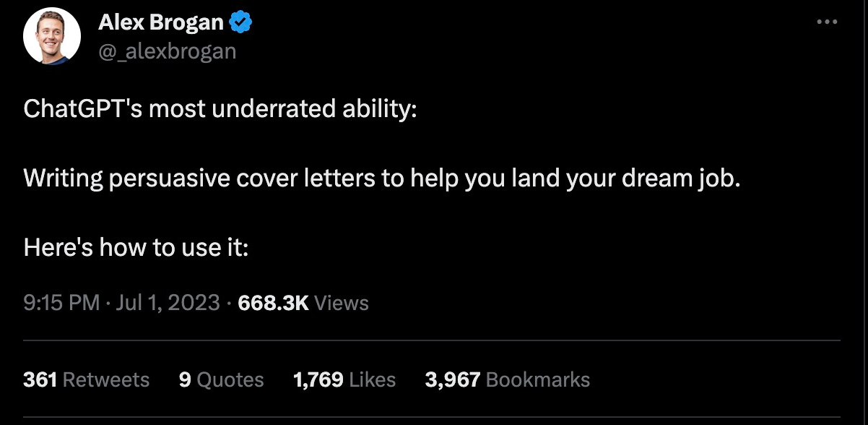Select the circular profile picture
Image resolution: width=868 pixels, height=425 pixels.
pos(51,34)
